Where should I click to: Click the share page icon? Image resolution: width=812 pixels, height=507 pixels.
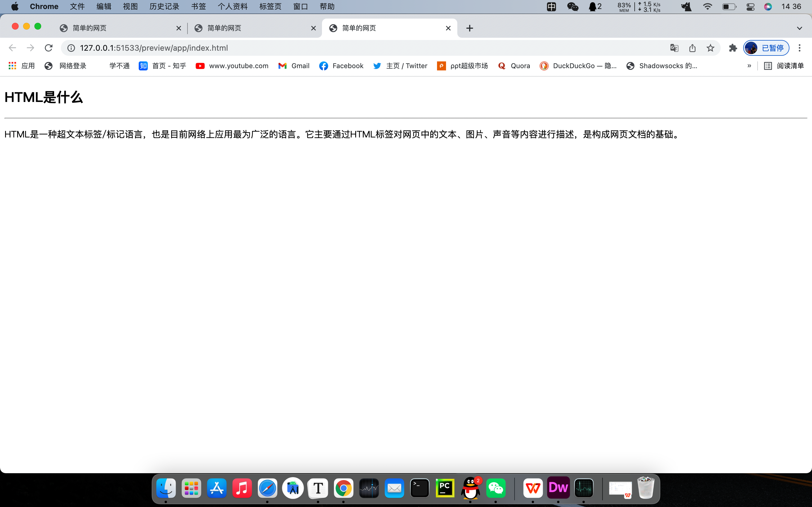pos(692,48)
